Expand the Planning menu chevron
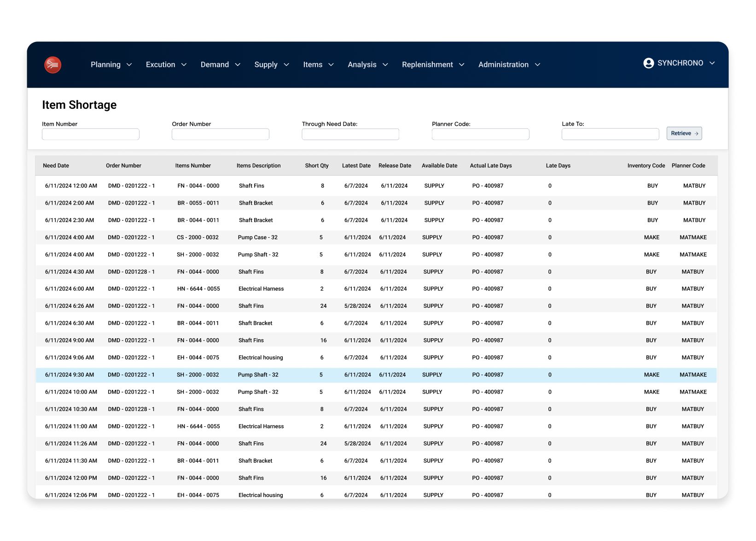756x541 pixels. point(129,65)
